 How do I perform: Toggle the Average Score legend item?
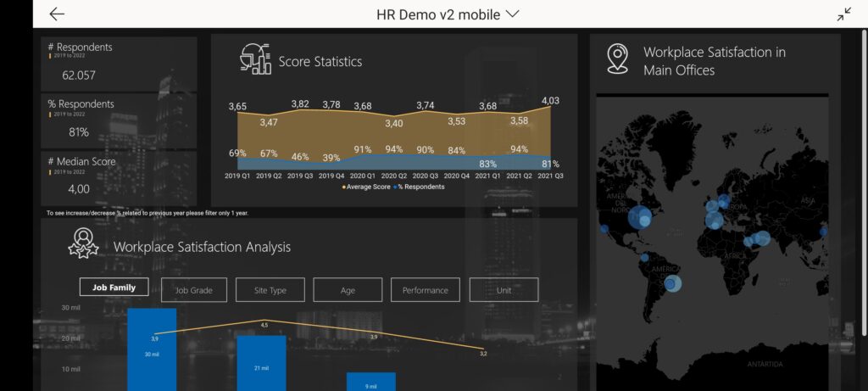tap(366, 187)
